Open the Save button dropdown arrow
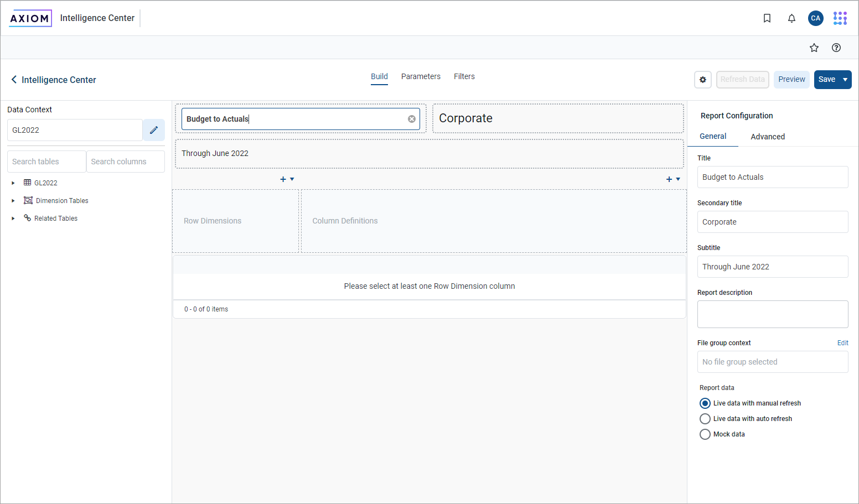 (845, 80)
